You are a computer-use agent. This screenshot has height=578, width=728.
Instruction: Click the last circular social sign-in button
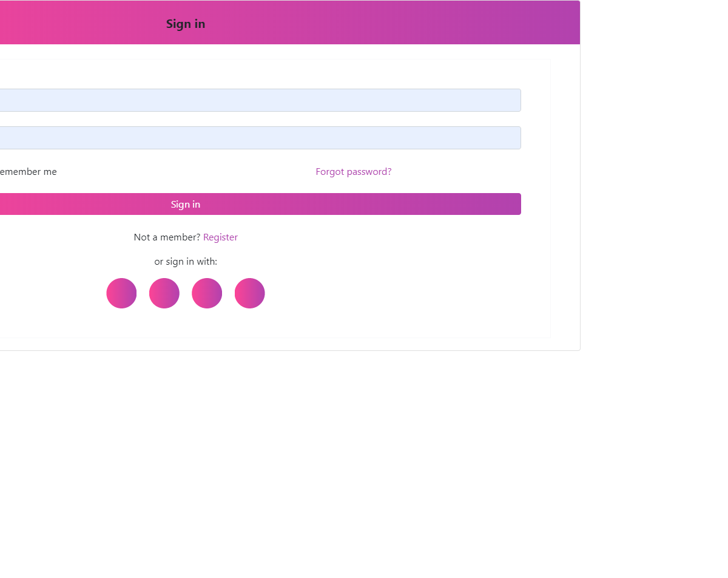pyautogui.click(x=249, y=293)
